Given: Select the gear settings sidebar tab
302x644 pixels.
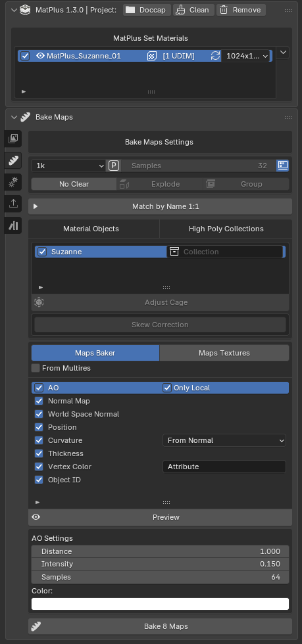Looking at the screenshot, I should click(x=13, y=182).
